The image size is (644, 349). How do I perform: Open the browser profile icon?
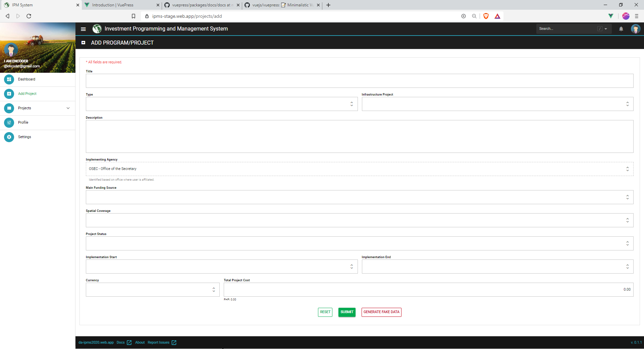pyautogui.click(x=626, y=16)
